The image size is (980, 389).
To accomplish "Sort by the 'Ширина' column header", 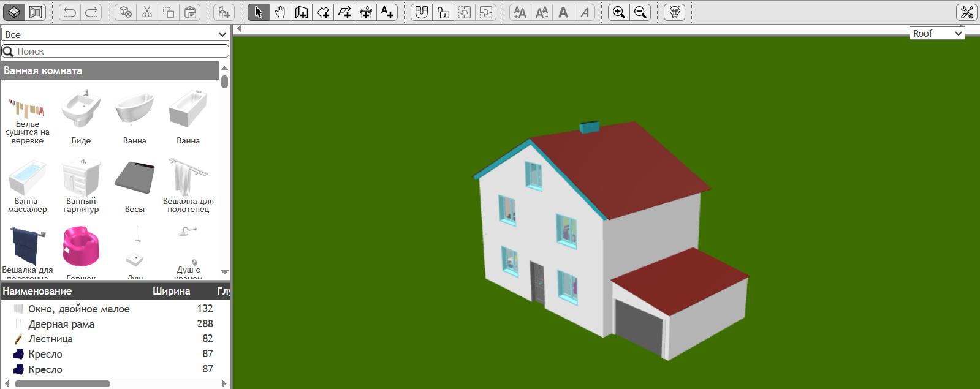I will click(171, 292).
